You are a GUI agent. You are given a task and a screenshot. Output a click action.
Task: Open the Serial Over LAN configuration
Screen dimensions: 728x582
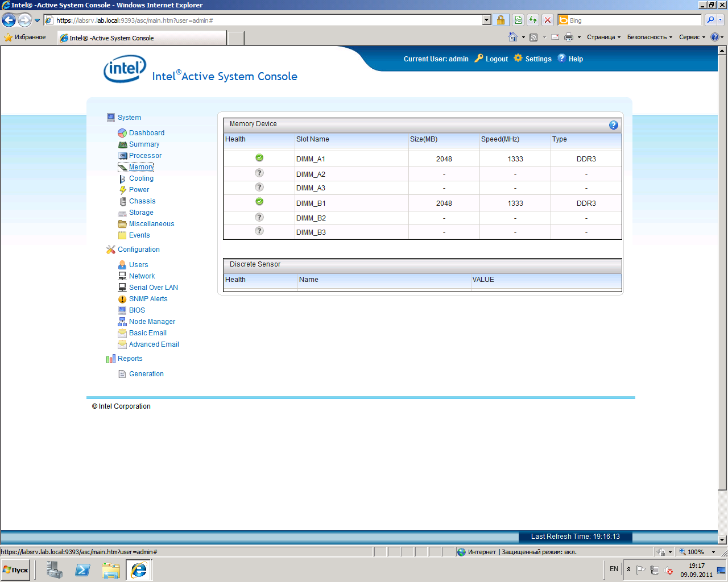point(153,288)
